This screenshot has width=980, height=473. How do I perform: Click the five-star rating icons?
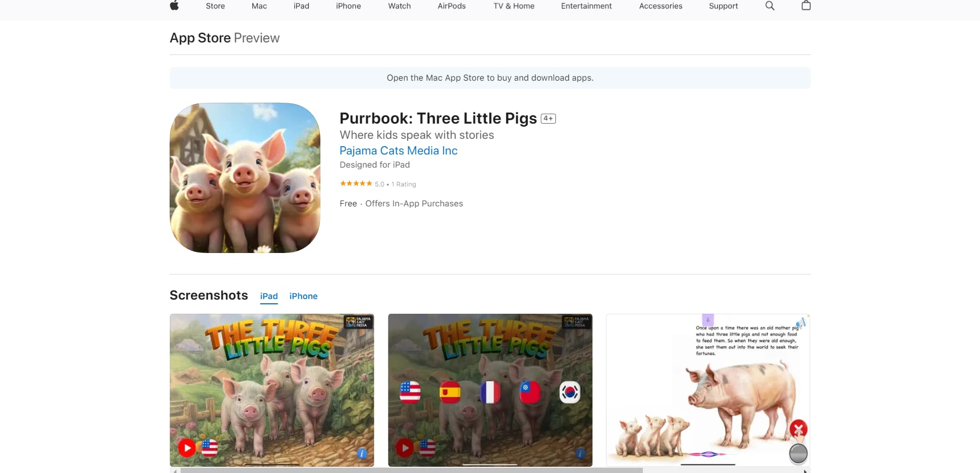tap(355, 184)
